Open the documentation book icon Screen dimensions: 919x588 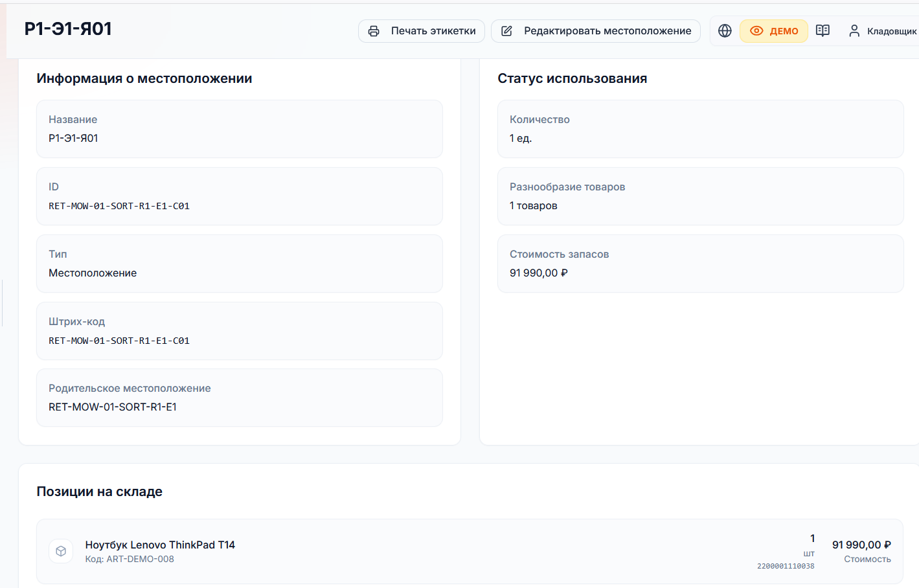[x=823, y=31]
